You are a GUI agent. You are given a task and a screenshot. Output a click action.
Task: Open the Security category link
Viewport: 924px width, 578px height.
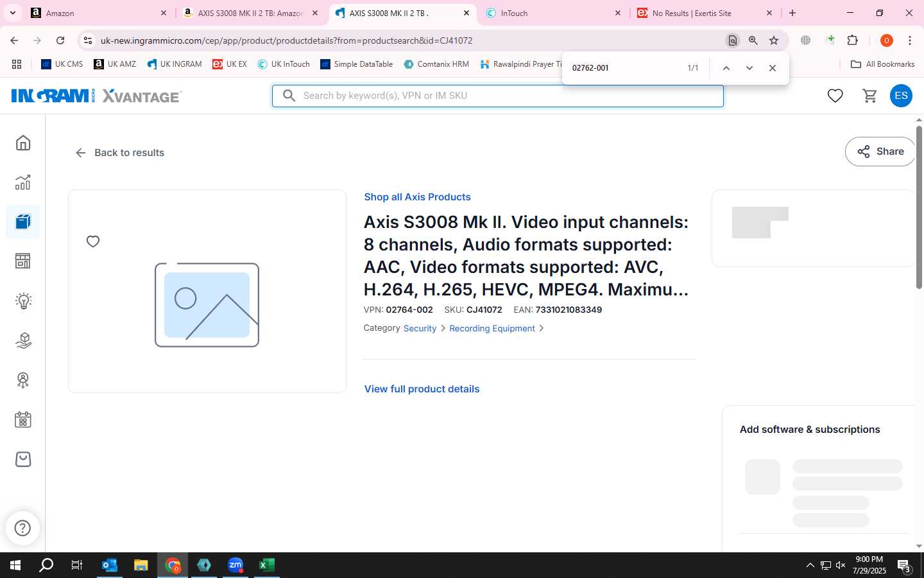[x=420, y=328]
